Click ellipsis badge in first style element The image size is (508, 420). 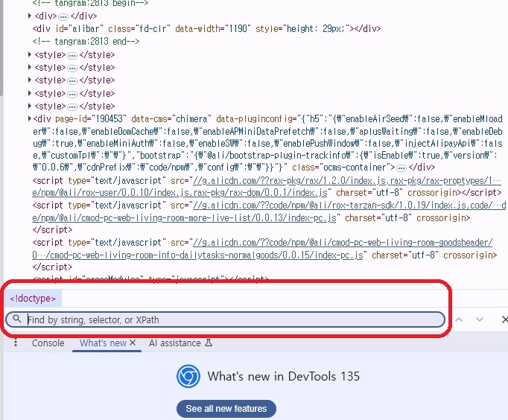point(72,55)
